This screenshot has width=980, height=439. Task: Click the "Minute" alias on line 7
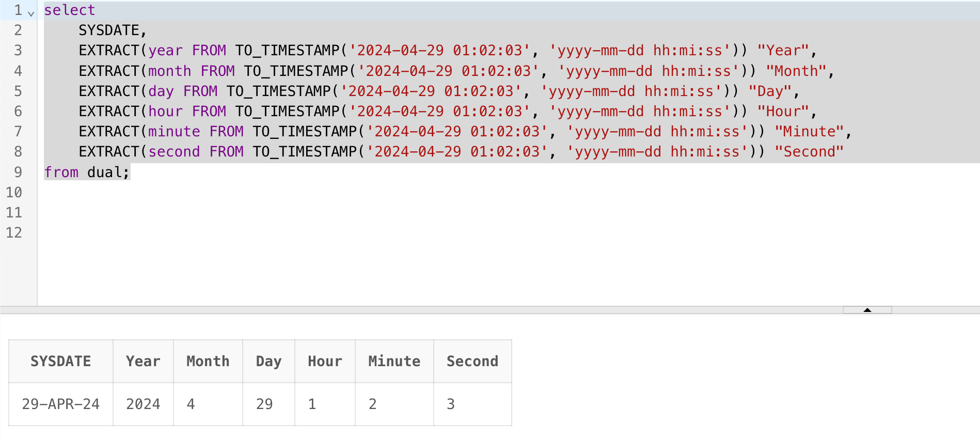pos(809,131)
